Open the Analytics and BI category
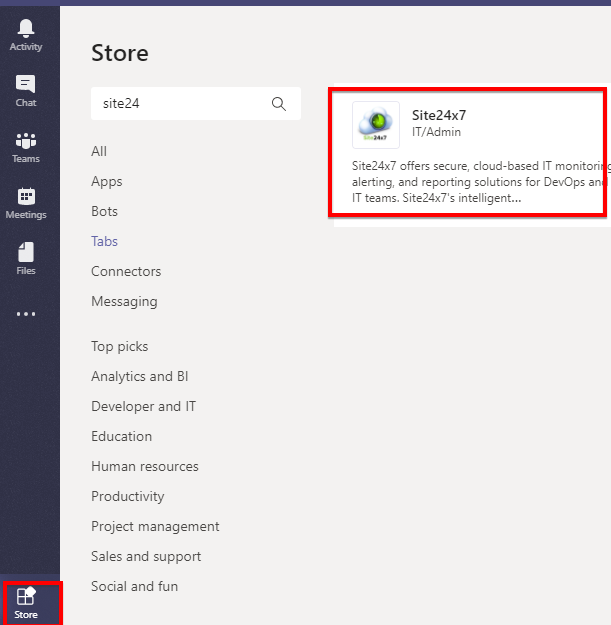The width and height of the screenshot is (611, 625). 139,376
